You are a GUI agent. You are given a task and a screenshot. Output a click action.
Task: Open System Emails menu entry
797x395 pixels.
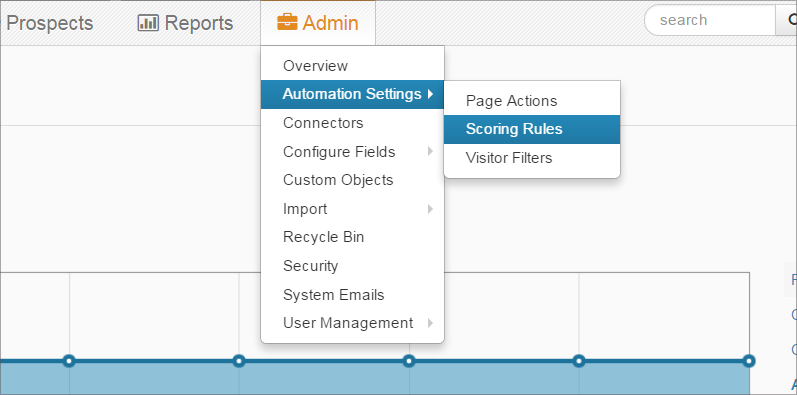[352, 295]
